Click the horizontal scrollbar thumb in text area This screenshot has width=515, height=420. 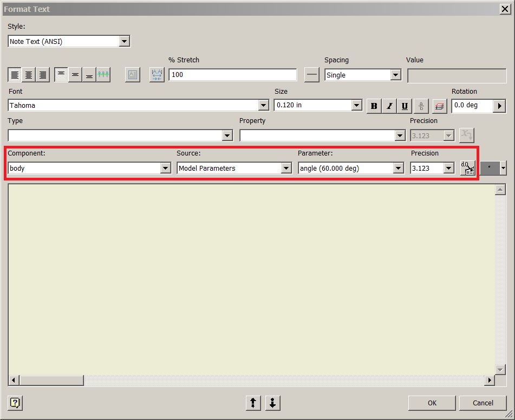[51, 380]
